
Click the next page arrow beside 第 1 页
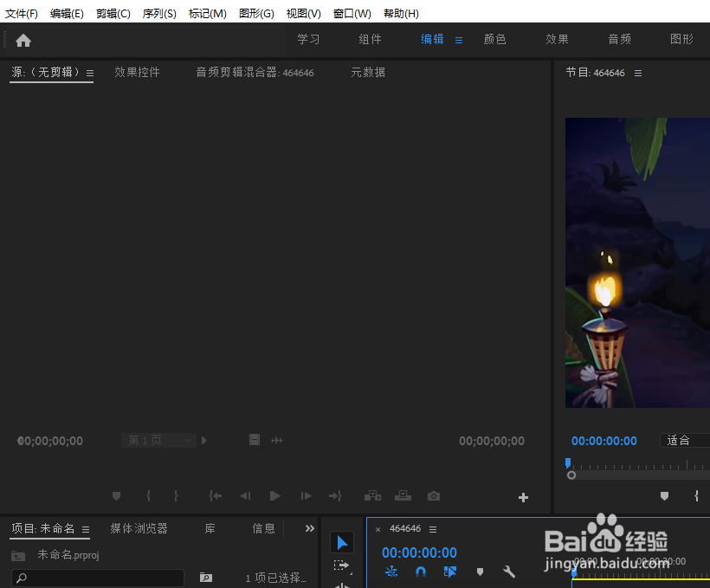204,440
